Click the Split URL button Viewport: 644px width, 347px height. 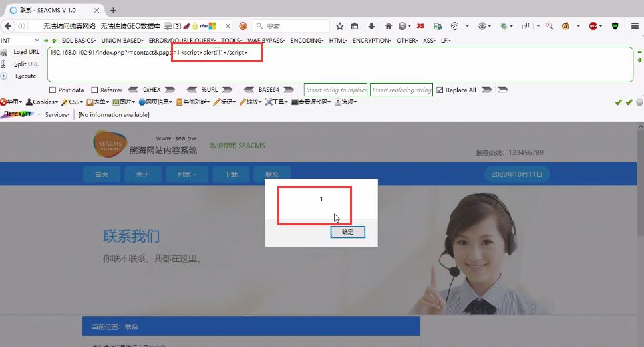pos(26,64)
